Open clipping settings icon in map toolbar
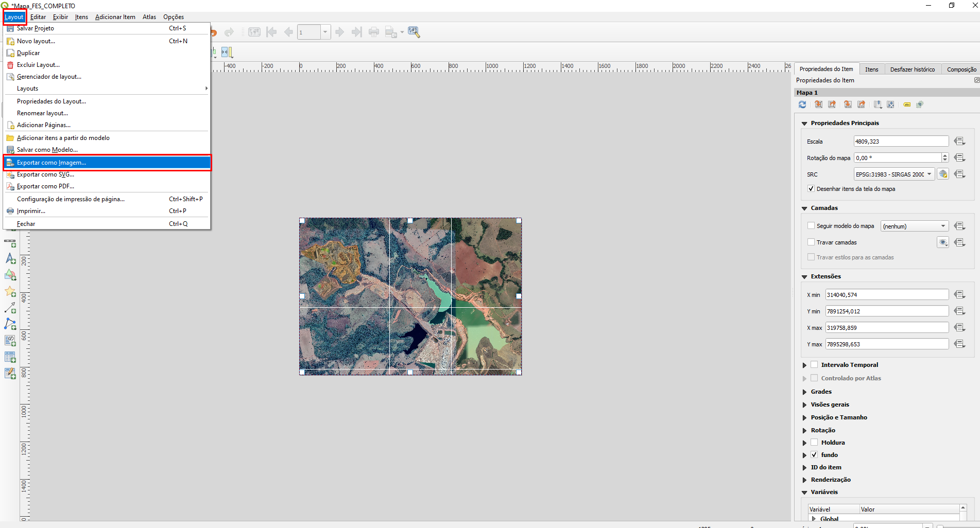This screenshot has width=980, height=528. (920, 104)
